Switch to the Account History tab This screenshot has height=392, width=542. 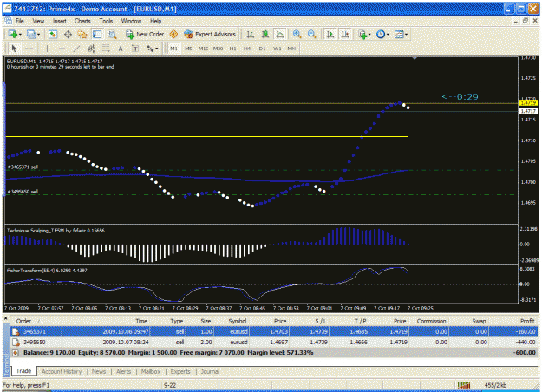(62, 371)
